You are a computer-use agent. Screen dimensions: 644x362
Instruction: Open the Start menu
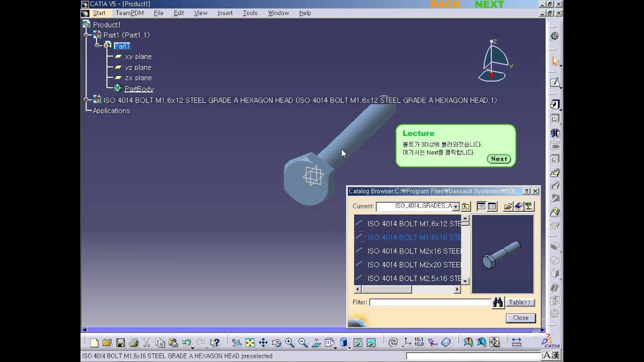[x=99, y=13]
